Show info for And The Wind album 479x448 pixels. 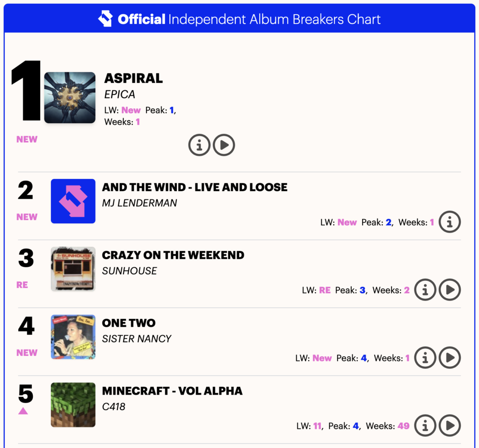tap(450, 222)
